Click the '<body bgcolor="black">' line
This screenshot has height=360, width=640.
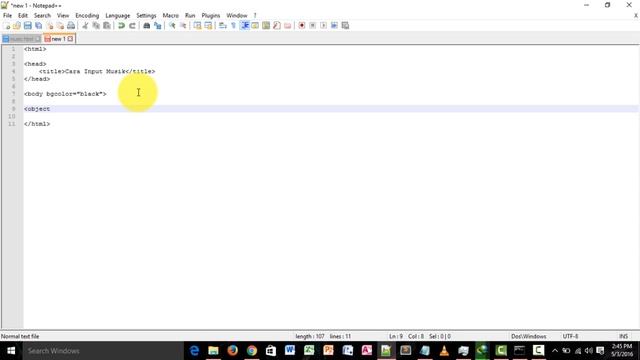pyautogui.click(x=65, y=94)
